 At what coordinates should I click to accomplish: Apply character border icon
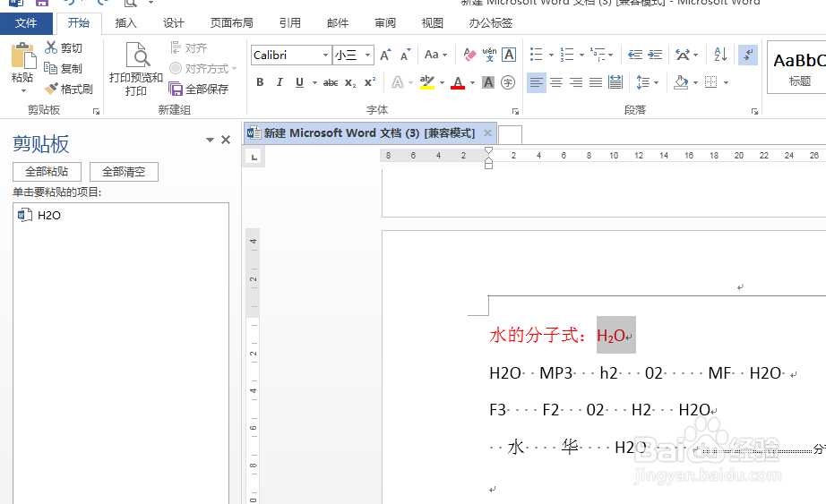point(509,55)
